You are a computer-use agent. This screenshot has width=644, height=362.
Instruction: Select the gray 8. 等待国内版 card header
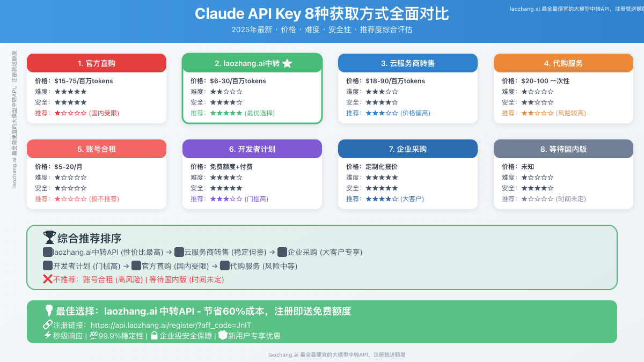pos(563,149)
